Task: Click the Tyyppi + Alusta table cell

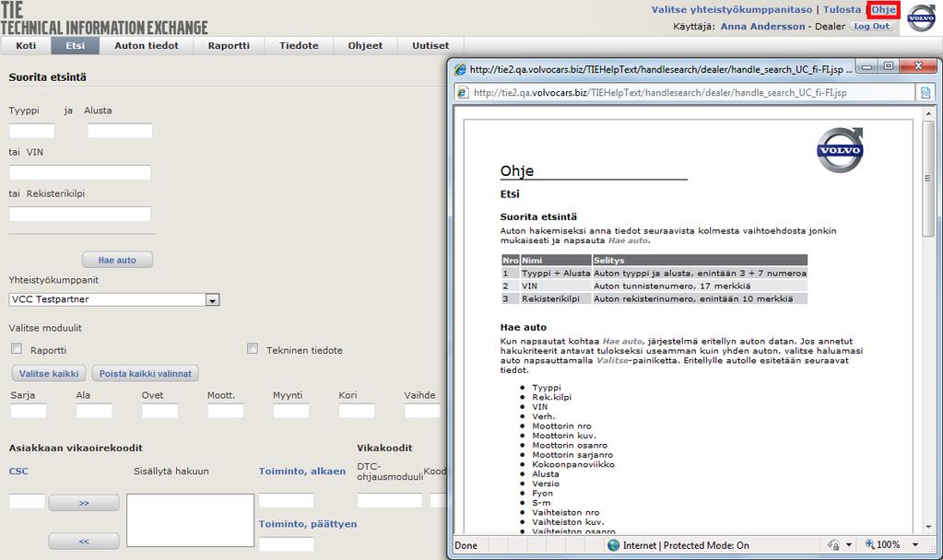Action: [x=556, y=273]
